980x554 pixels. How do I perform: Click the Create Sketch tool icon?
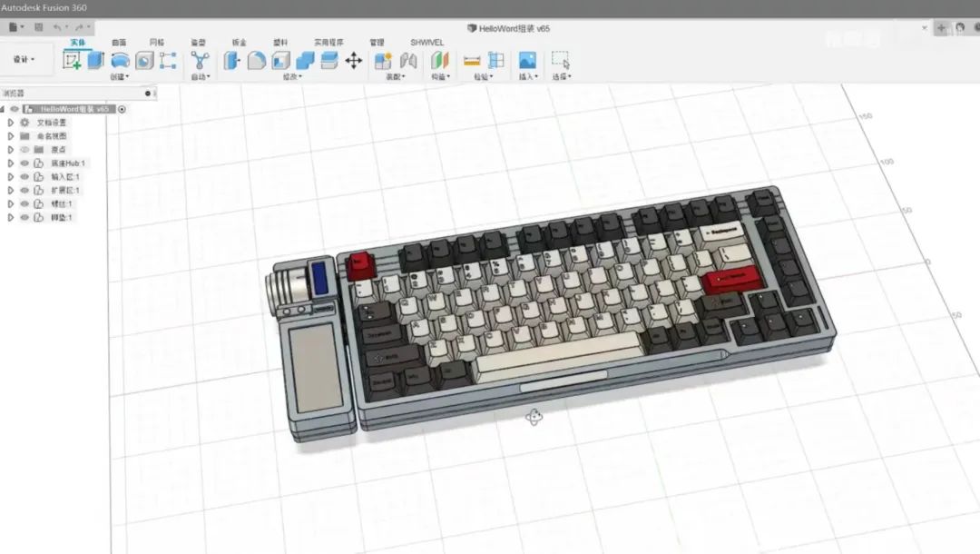click(x=72, y=61)
